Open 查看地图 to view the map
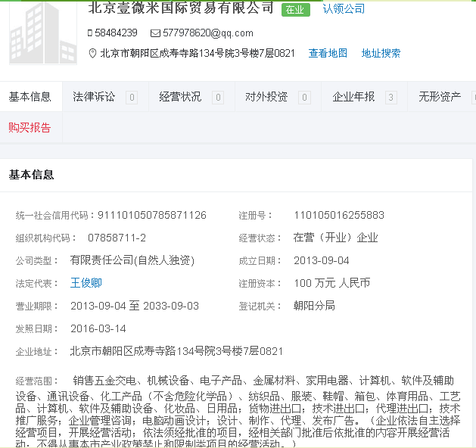Screen dimensions: 476x448 [x=328, y=53]
